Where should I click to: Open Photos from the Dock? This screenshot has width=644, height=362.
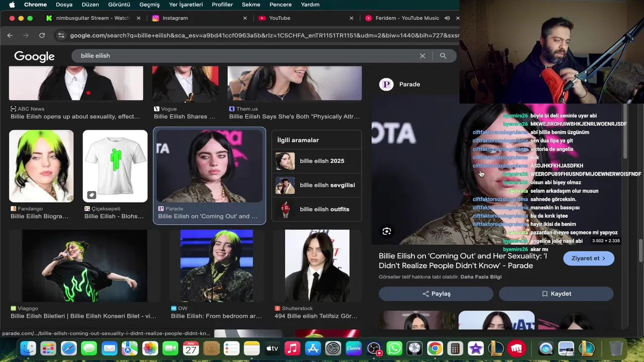point(150,348)
